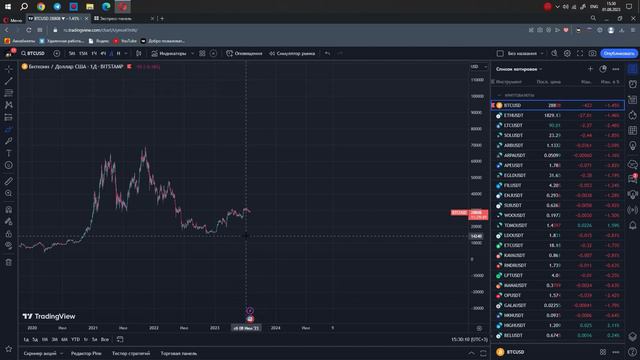Click the BTCUSD symbol search field

pyautogui.click(x=33, y=53)
